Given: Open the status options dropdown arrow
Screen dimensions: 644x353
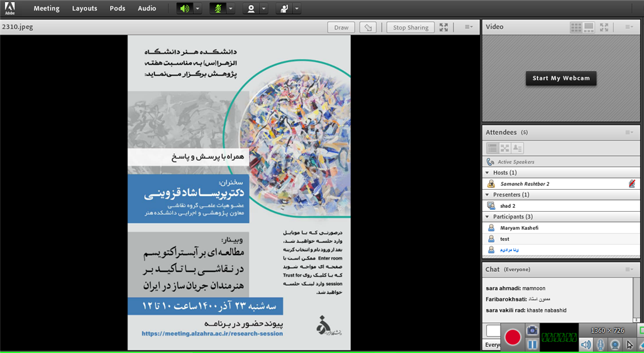Looking at the screenshot, I should [297, 9].
